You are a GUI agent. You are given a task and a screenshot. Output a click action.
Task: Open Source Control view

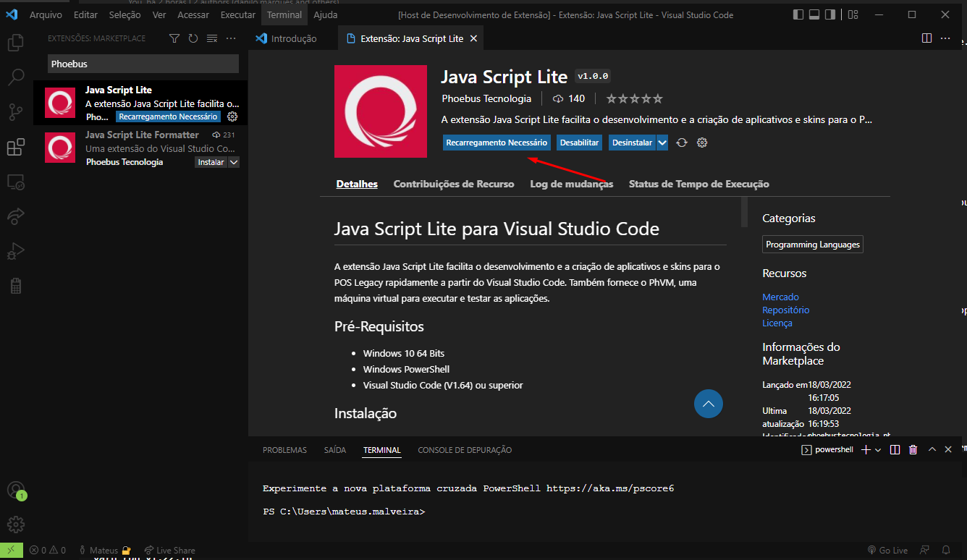[x=16, y=112]
